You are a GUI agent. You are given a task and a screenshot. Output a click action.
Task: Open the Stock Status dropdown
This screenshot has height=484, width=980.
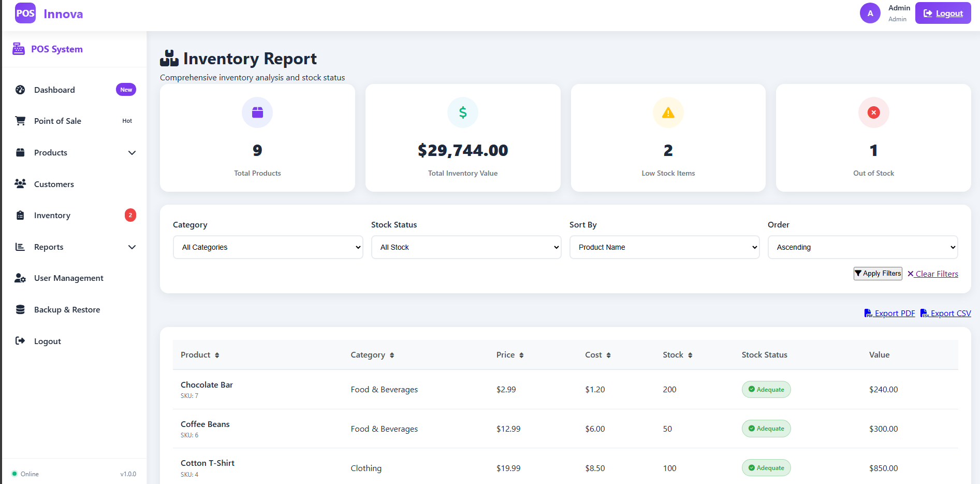(466, 247)
